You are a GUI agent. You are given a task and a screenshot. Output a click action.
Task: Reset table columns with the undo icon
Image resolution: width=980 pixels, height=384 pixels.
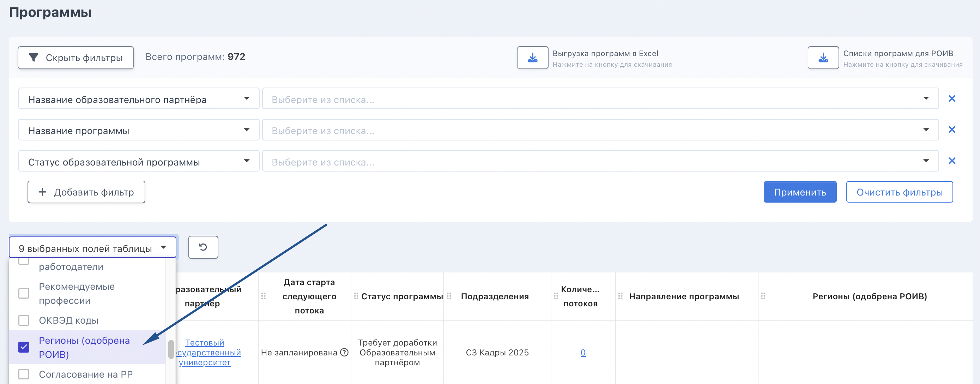(203, 247)
